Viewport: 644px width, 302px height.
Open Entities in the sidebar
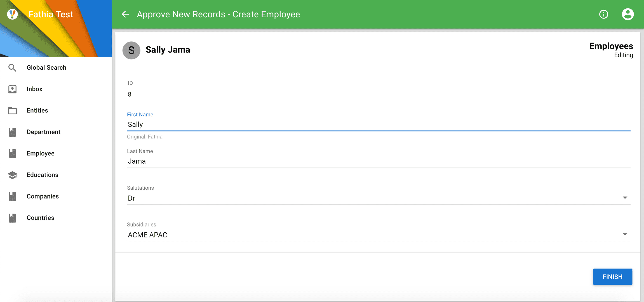[x=56, y=111]
